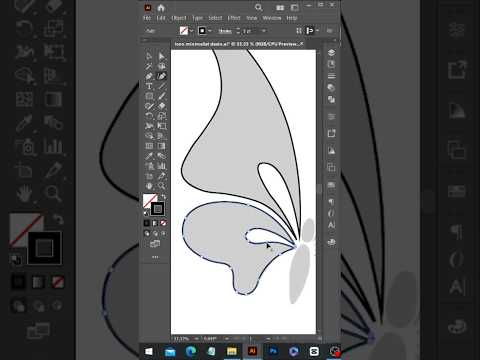Select the Selection tool
Screen dimensions: 480x360
[149, 56]
